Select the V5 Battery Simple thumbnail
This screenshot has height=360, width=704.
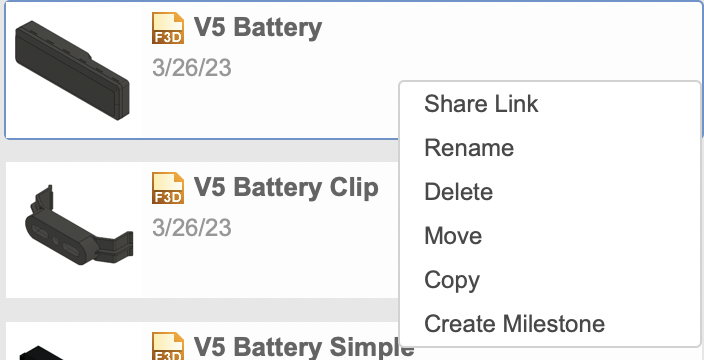tap(42, 353)
